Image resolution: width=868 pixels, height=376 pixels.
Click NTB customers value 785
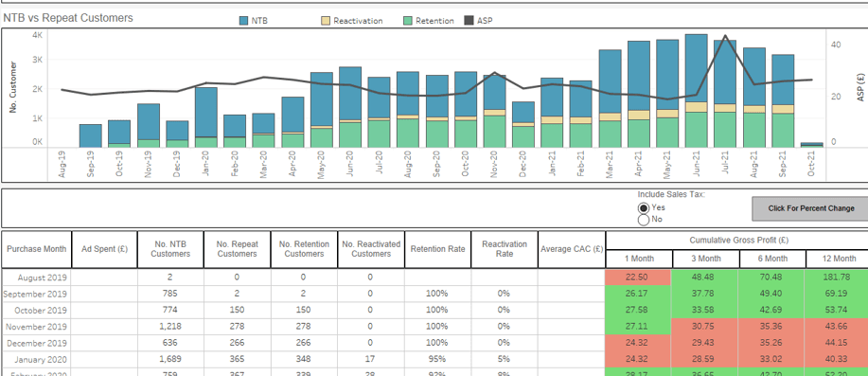point(170,294)
